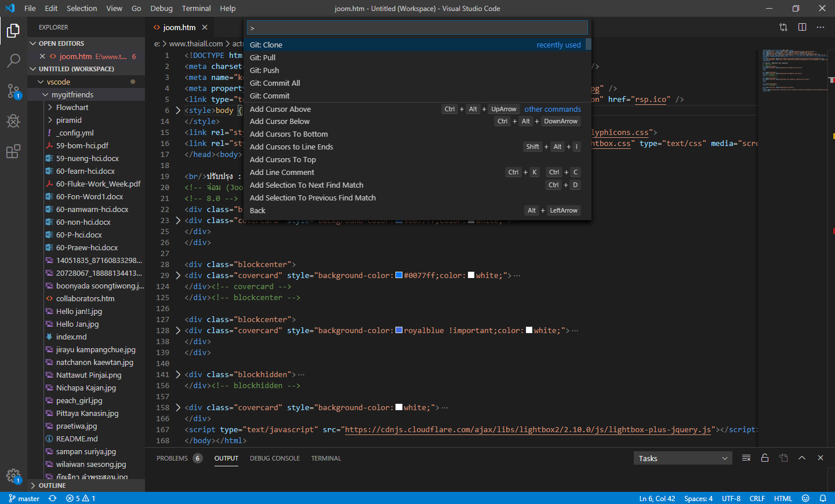Image resolution: width=835 pixels, height=504 pixels.
Task: Open the Extensions view
Action: (13, 152)
